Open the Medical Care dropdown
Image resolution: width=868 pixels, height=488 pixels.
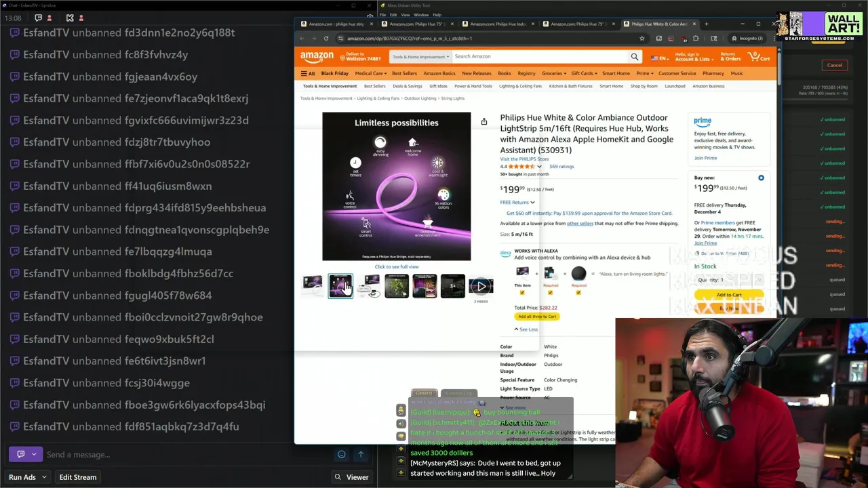(371, 73)
